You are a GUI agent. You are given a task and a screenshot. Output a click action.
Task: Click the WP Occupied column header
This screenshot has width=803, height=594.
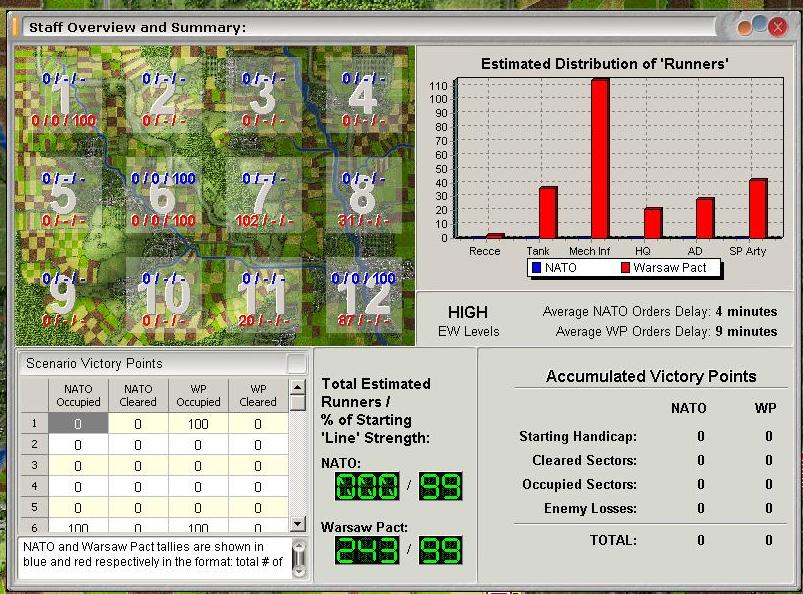(198, 395)
